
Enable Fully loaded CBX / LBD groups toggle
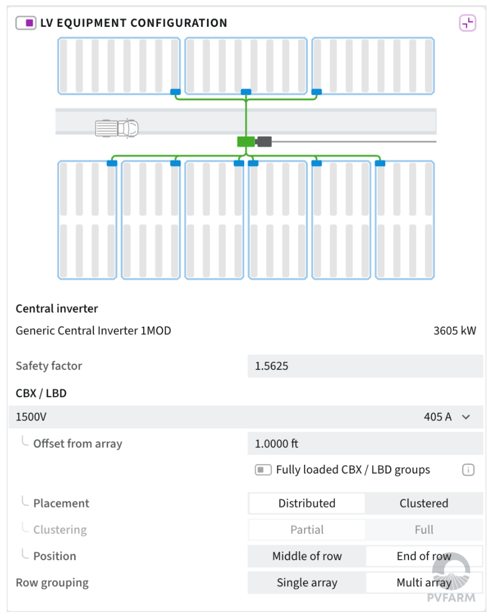[x=263, y=470]
